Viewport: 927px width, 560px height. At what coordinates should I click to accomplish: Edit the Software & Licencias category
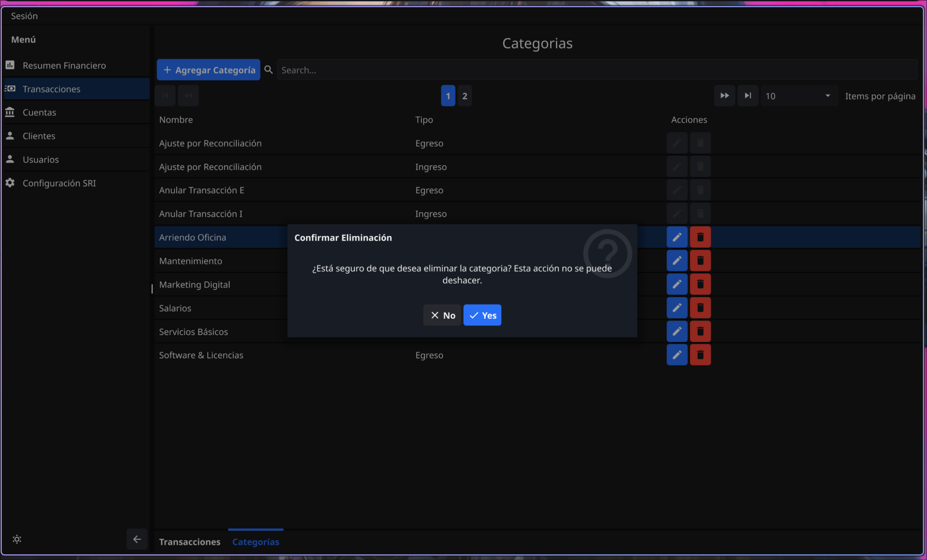point(677,355)
